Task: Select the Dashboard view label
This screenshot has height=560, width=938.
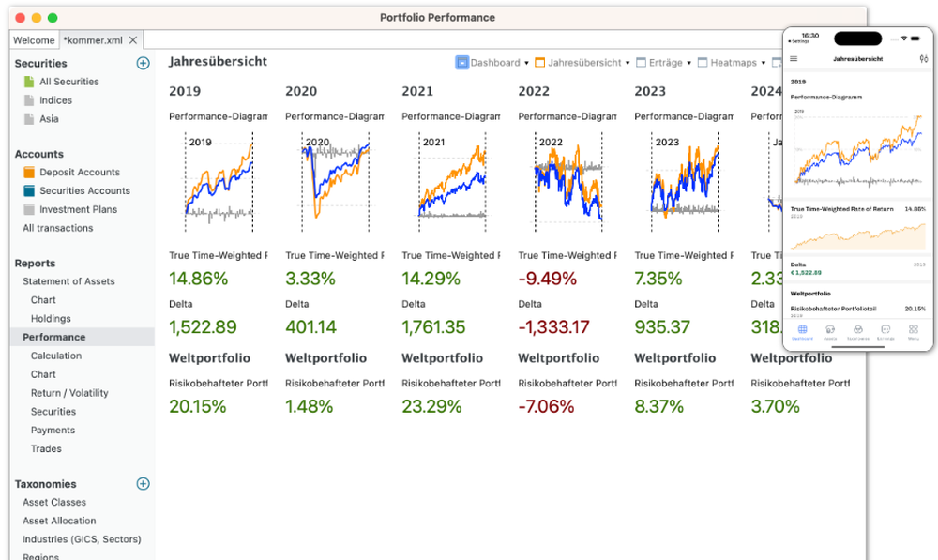Action: point(494,62)
